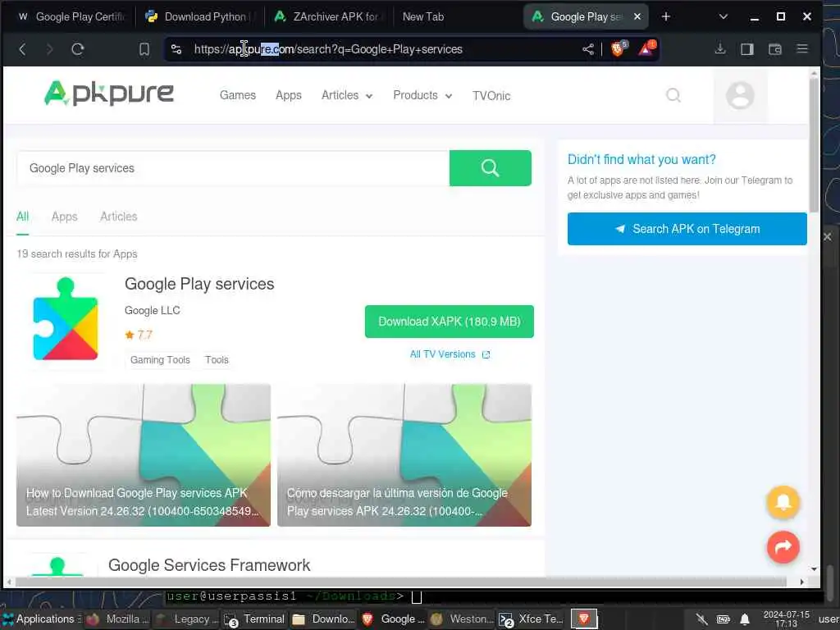This screenshot has height=630, width=840.
Task: Open the Google Play services title link
Action: (199, 284)
